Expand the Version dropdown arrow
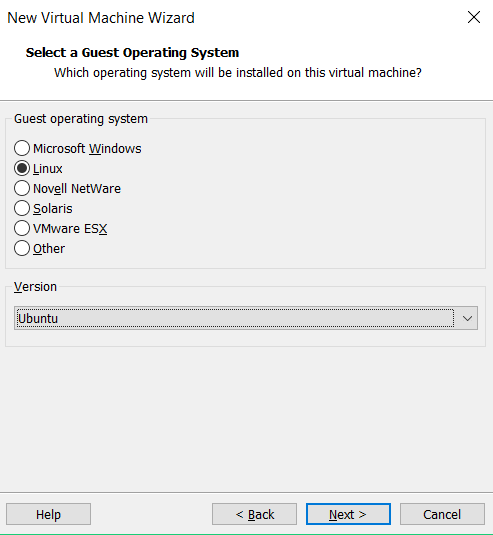493x535 pixels. [467, 318]
